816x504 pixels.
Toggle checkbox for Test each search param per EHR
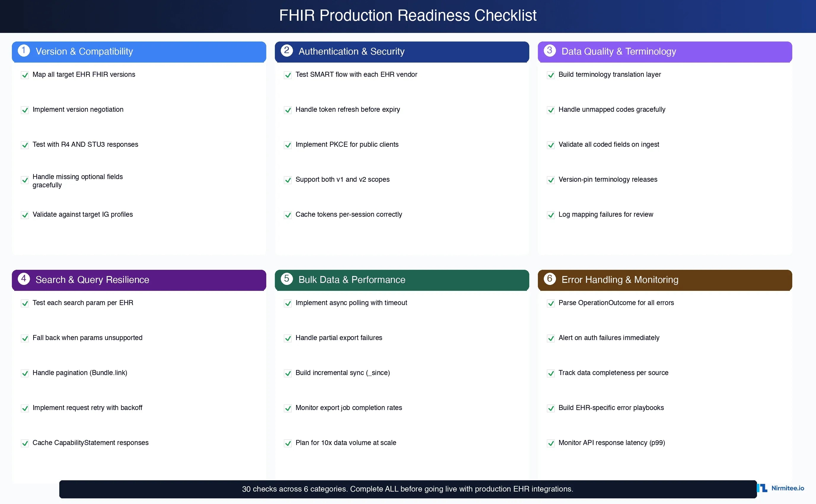[25, 303]
